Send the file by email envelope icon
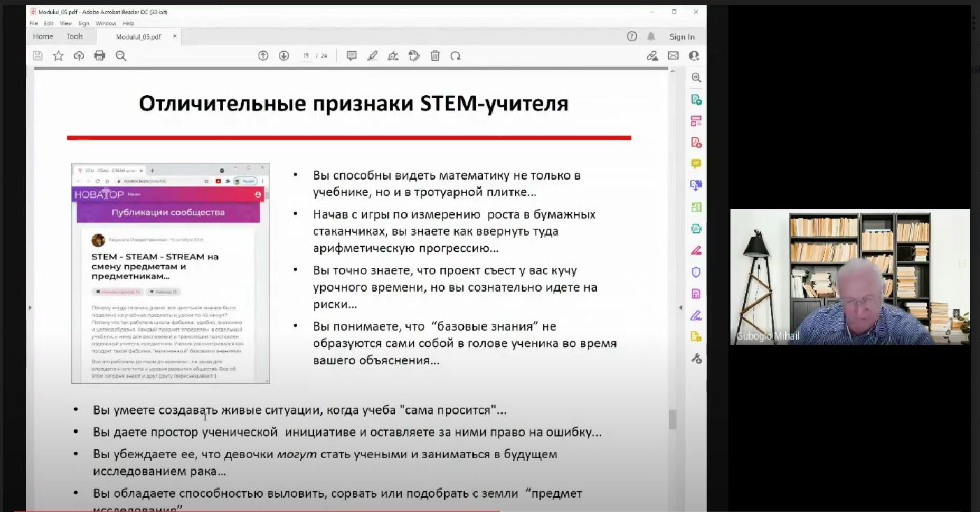This screenshot has width=980, height=512. click(673, 56)
